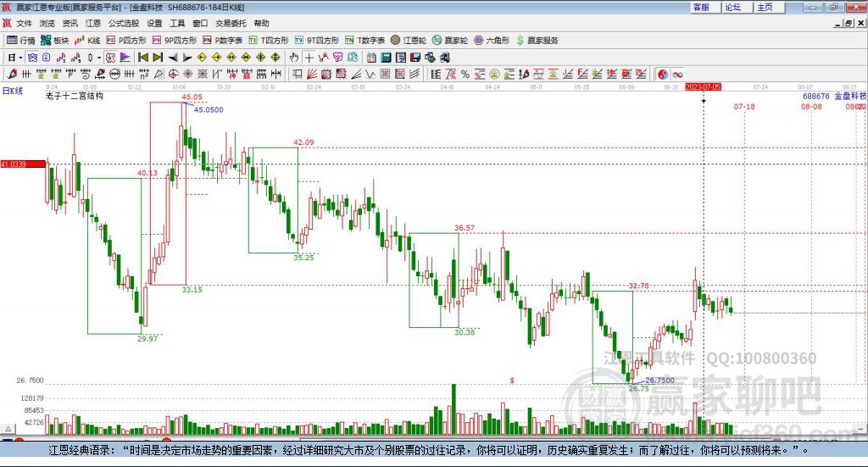Open the 工具 menu
The image size is (868, 467).
coord(177,23)
